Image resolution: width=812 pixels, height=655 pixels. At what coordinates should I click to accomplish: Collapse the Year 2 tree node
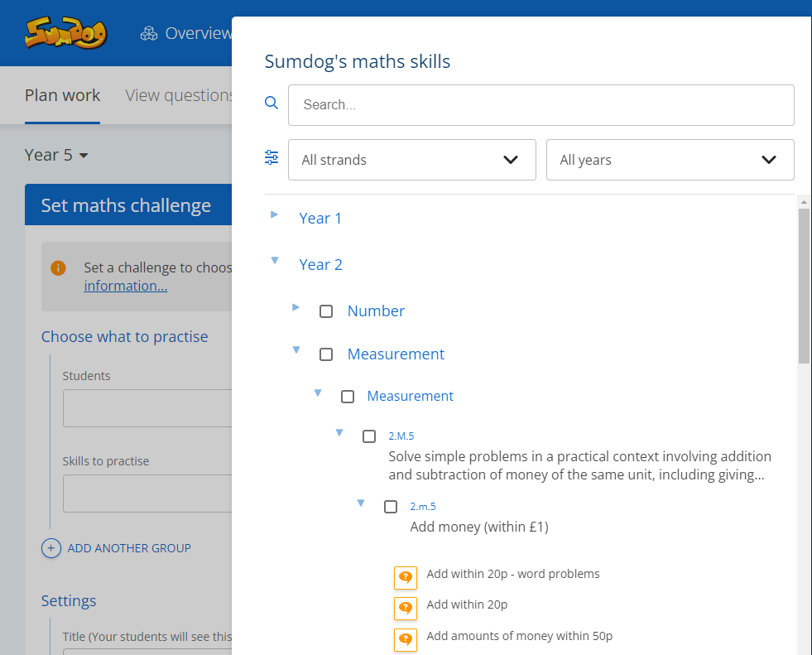275,261
